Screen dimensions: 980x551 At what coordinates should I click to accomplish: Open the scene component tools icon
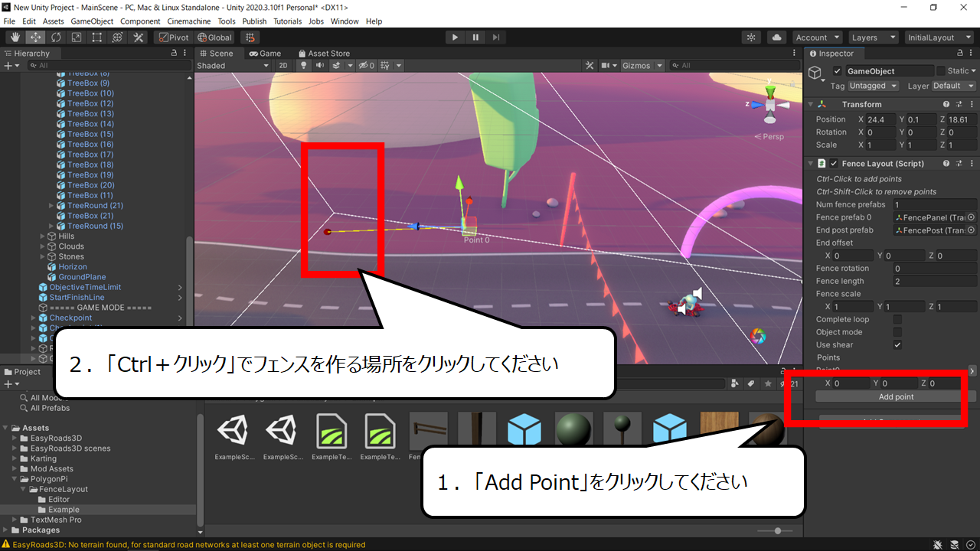(x=590, y=66)
